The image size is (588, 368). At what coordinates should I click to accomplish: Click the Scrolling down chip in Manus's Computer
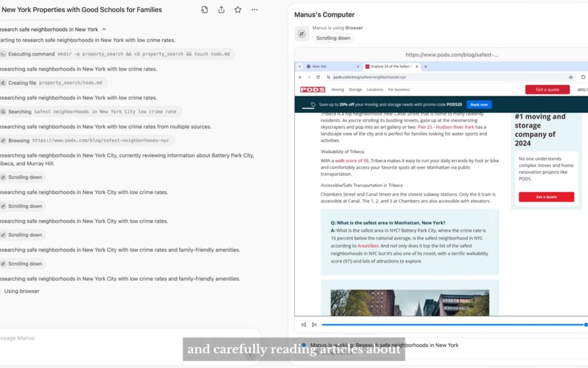pos(333,38)
